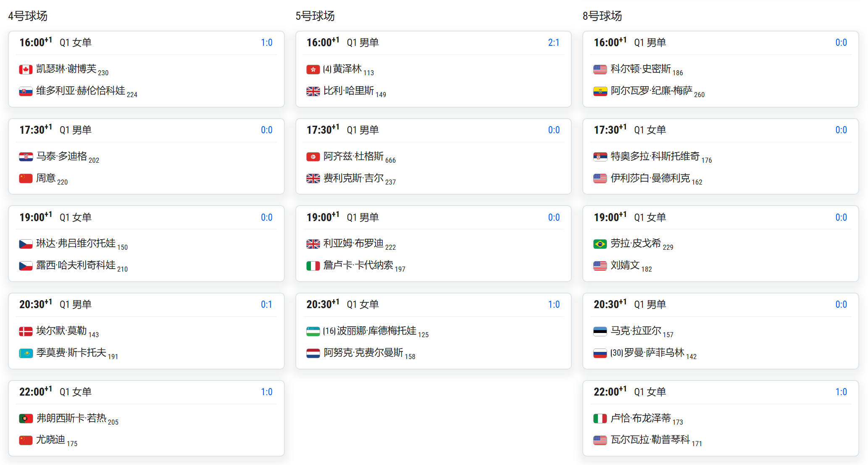This screenshot has height=465, width=868.
Task: Open score 1:0 of Court 4 22:00 match
Action: tap(267, 392)
